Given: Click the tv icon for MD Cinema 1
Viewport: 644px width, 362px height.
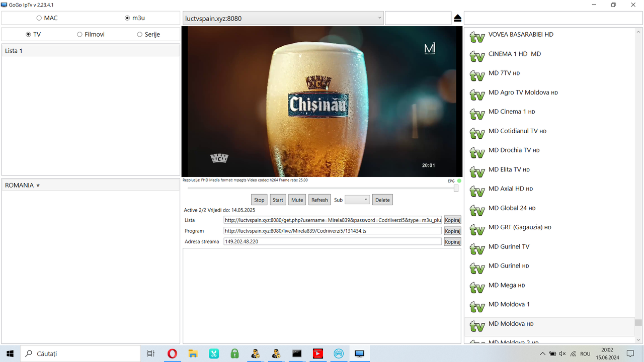Looking at the screenshot, I should pos(477,115).
